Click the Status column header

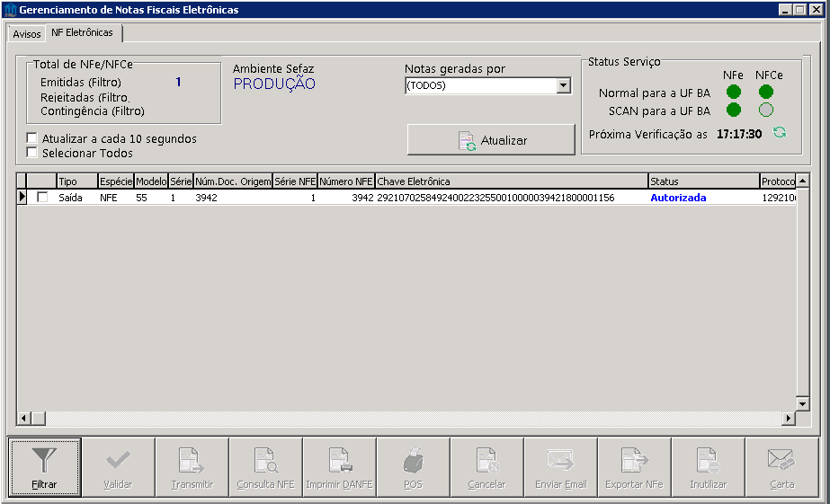point(704,181)
